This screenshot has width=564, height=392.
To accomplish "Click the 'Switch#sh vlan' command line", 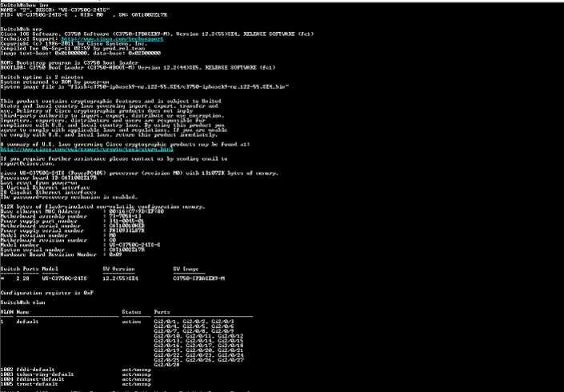I will pos(22,302).
